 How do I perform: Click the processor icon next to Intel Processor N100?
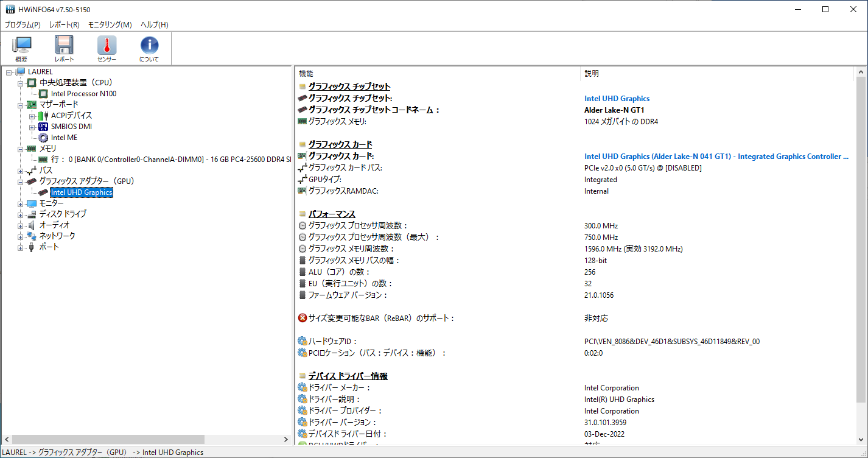(x=43, y=94)
